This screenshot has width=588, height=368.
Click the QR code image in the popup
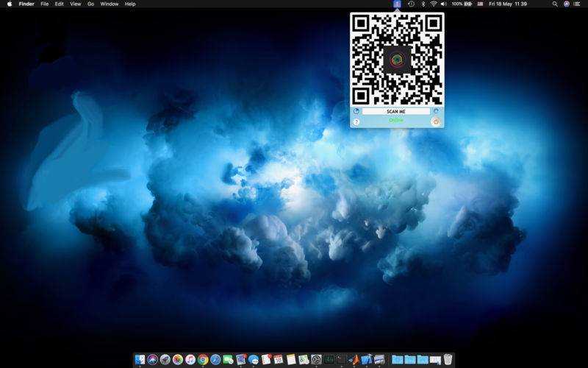[x=397, y=60]
